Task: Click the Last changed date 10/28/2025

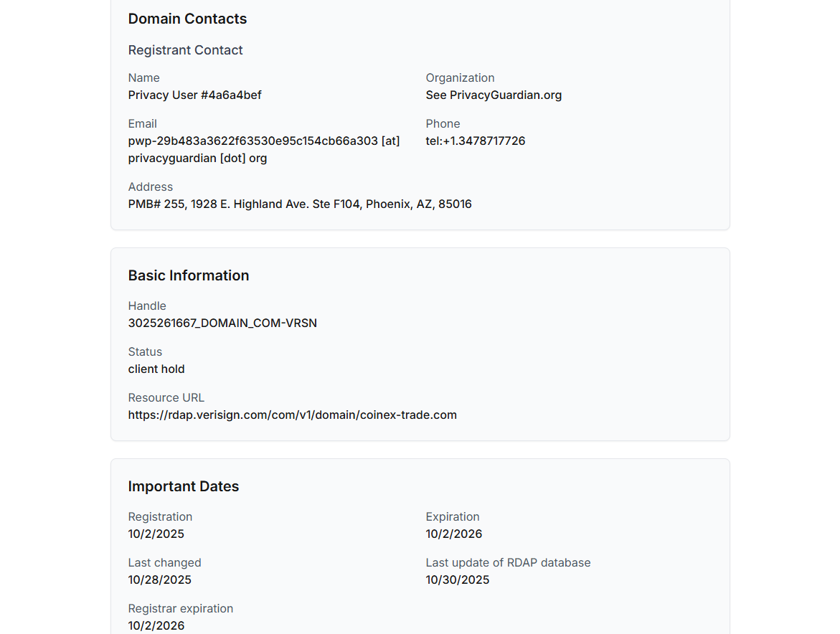Action: point(160,580)
